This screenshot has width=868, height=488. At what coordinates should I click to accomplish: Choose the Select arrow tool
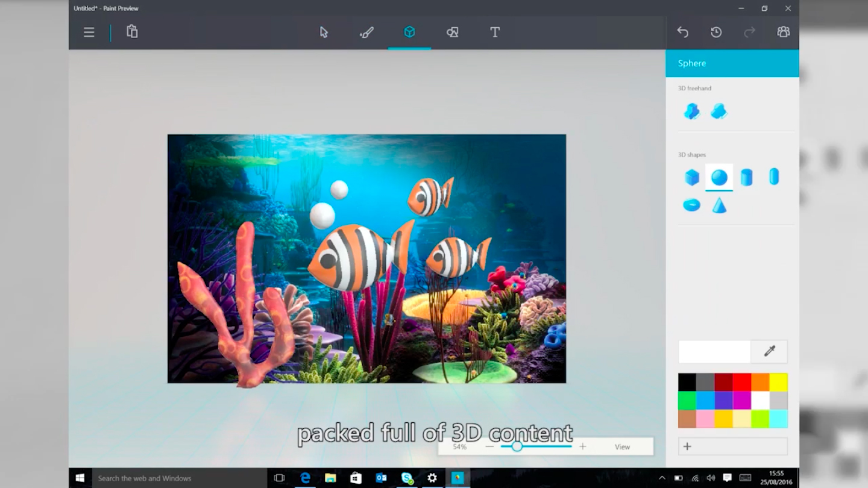(x=324, y=33)
